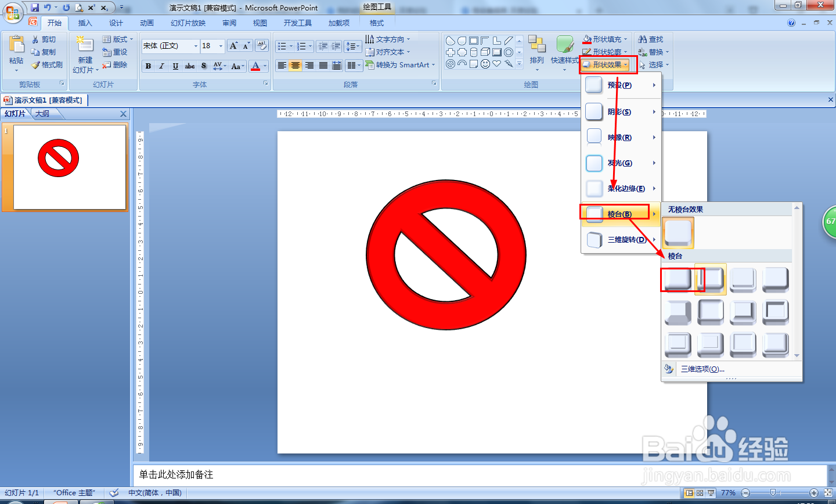Click 转换为 SmartArt button

399,65
